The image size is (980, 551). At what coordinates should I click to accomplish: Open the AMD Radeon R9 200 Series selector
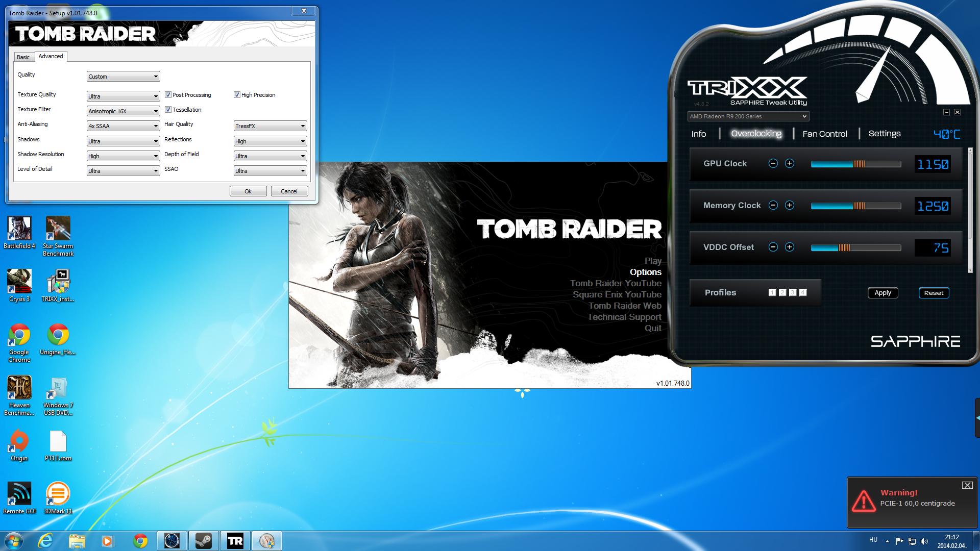[x=748, y=116]
